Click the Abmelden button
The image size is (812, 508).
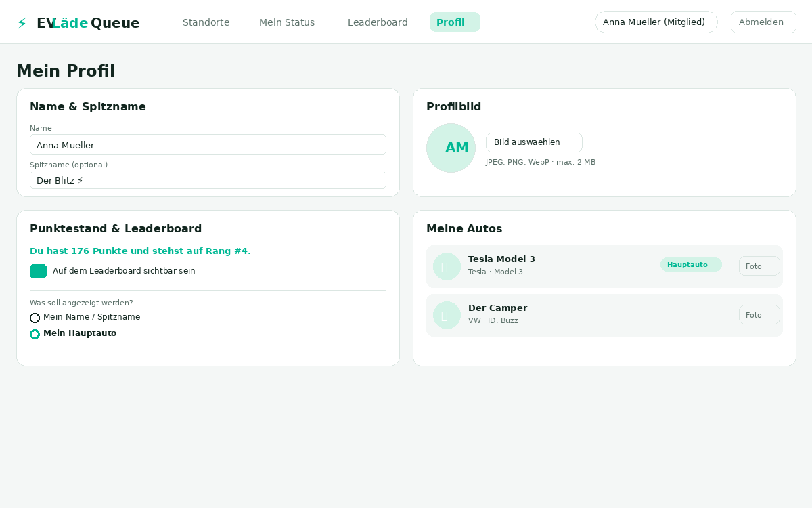click(x=763, y=22)
